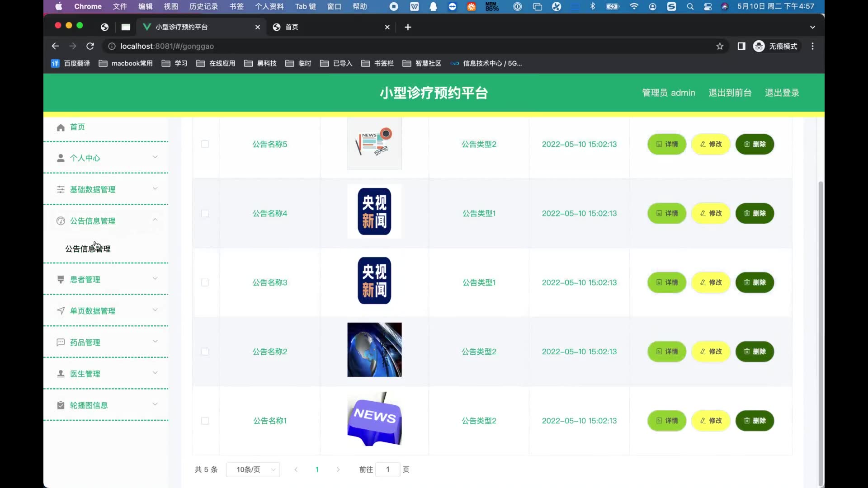Image resolution: width=868 pixels, height=488 pixels.
Task: Expand the 患者管理 chevron
Action: (155, 278)
